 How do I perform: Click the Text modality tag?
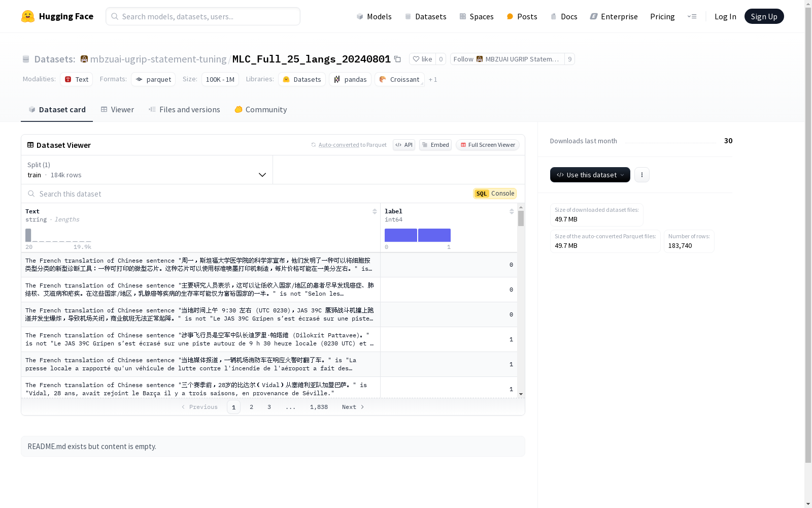point(77,79)
